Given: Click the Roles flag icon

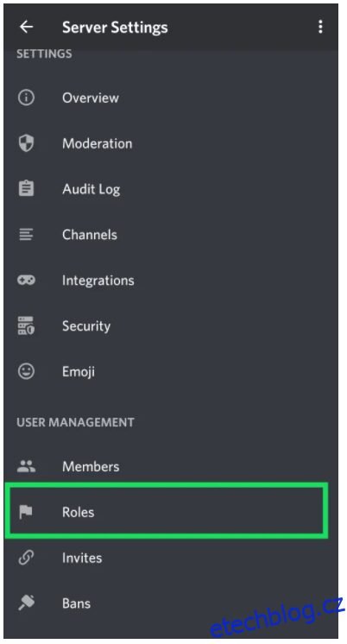Looking at the screenshot, I should pyautogui.click(x=26, y=512).
